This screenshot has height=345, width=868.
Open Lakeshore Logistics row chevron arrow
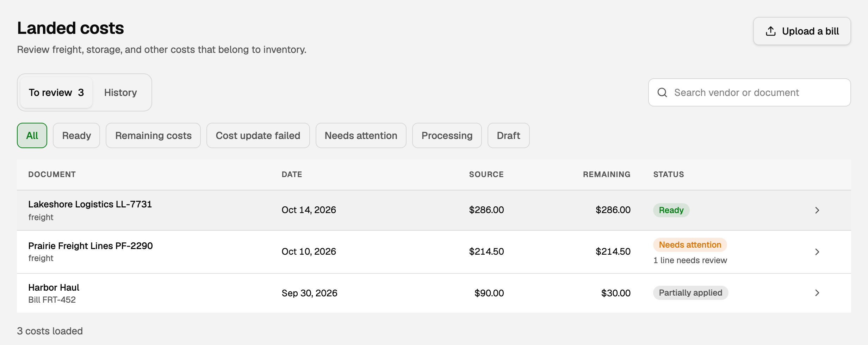pyautogui.click(x=817, y=210)
